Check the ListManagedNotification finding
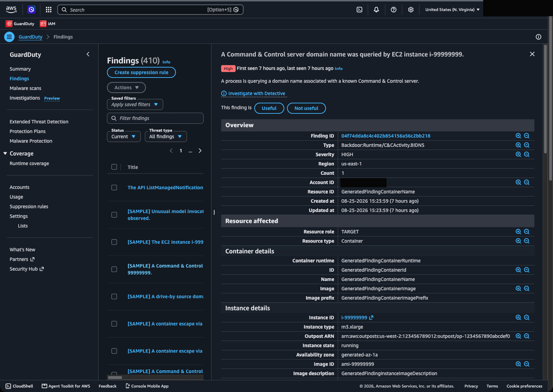This screenshot has height=392, width=553. pyautogui.click(x=114, y=188)
